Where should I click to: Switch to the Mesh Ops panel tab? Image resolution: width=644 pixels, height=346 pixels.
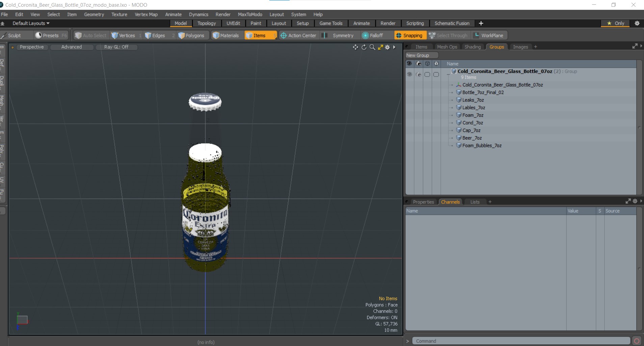pyautogui.click(x=447, y=47)
